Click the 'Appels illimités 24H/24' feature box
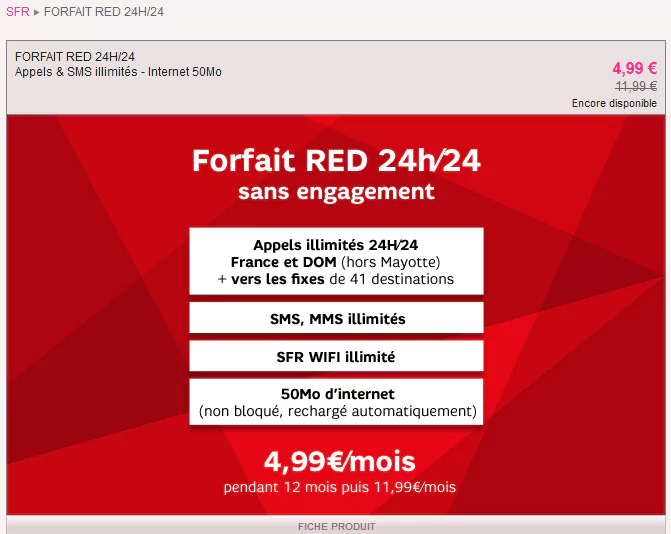Screen dimensions: 671x534 click(336, 261)
